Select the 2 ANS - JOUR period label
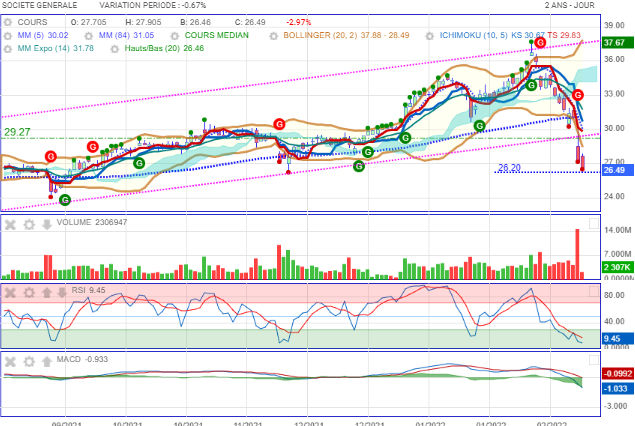This screenshot has height=426, width=635. 569,5
